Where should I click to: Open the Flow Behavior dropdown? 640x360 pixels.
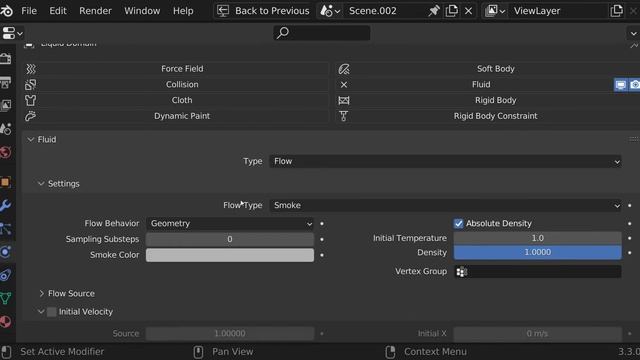click(230, 223)
